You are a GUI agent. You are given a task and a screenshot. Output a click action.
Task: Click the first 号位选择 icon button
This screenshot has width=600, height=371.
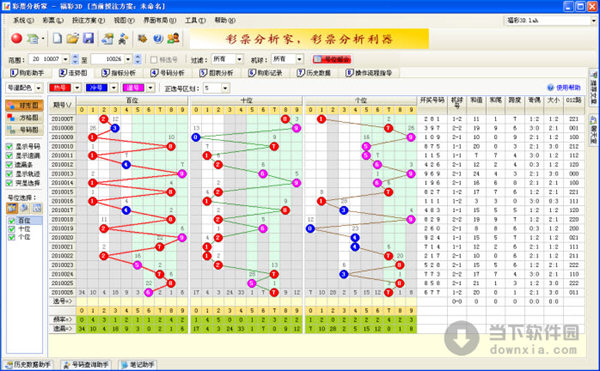(x=12, y=208)
